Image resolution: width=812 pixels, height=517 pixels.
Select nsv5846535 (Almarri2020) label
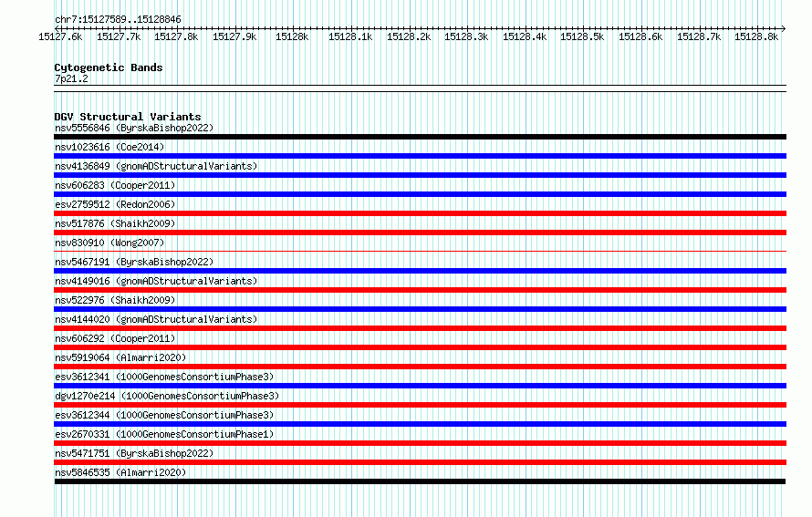[120, 472]
